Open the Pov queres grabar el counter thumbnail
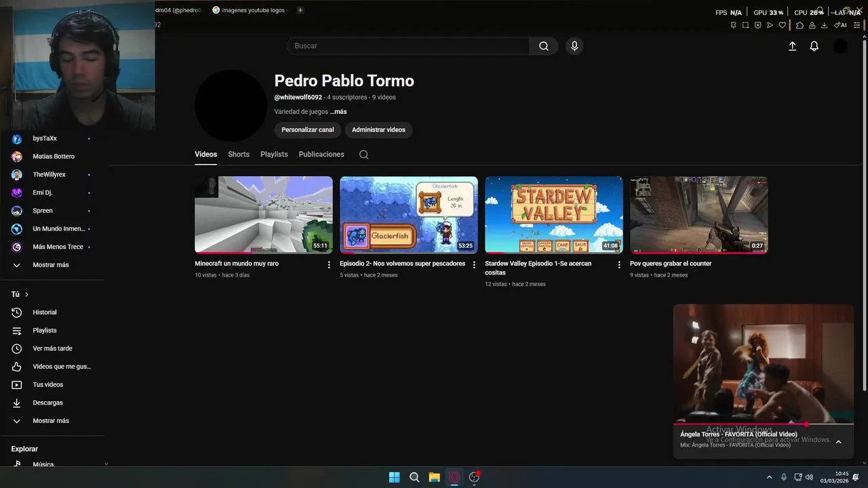The width and height of the screenshot is (868, 488). 699,215
